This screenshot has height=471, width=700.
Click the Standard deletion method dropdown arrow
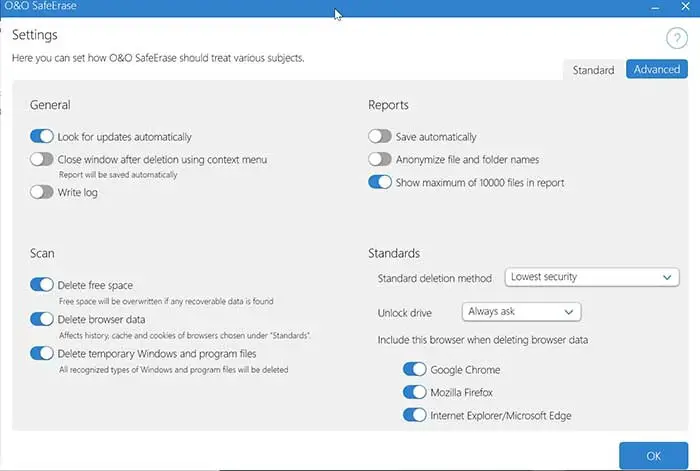pos(667,277)
